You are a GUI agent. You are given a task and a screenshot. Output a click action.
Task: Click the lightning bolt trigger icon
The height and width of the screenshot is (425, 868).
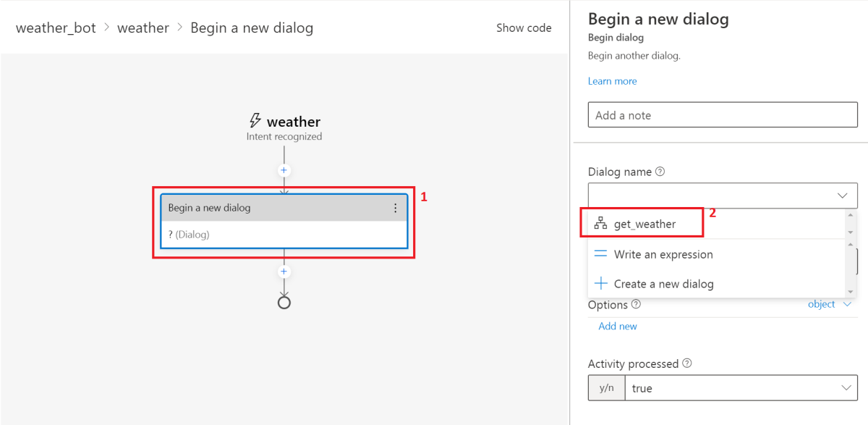tap(255, 121)
